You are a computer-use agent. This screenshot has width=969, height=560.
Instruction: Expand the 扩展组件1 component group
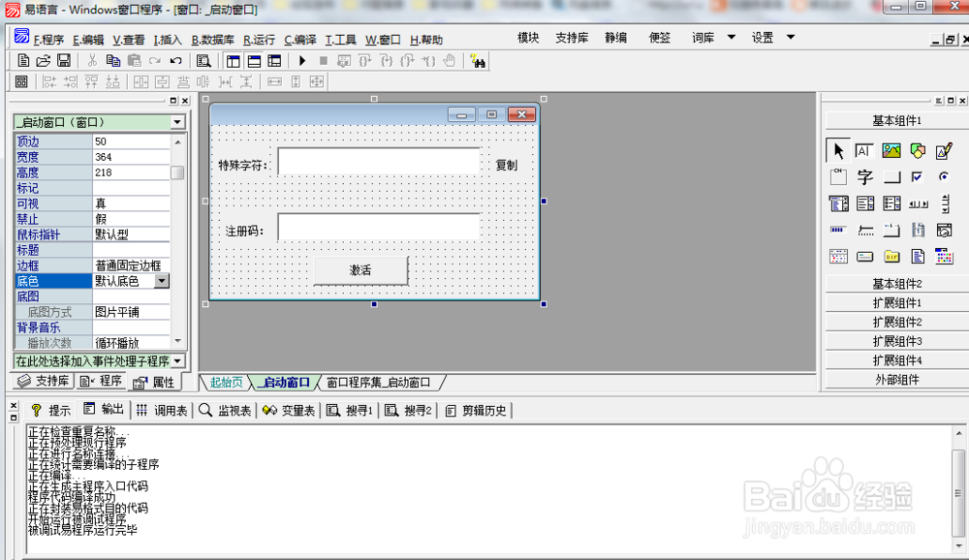(896, 303)
